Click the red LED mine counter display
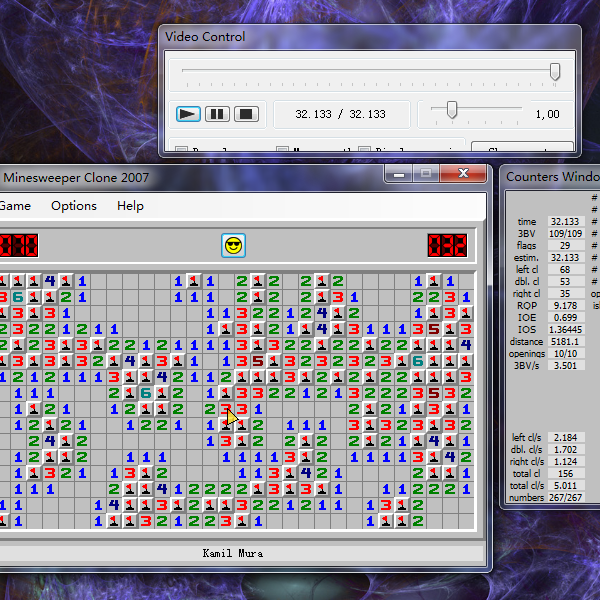 [17, 245]
